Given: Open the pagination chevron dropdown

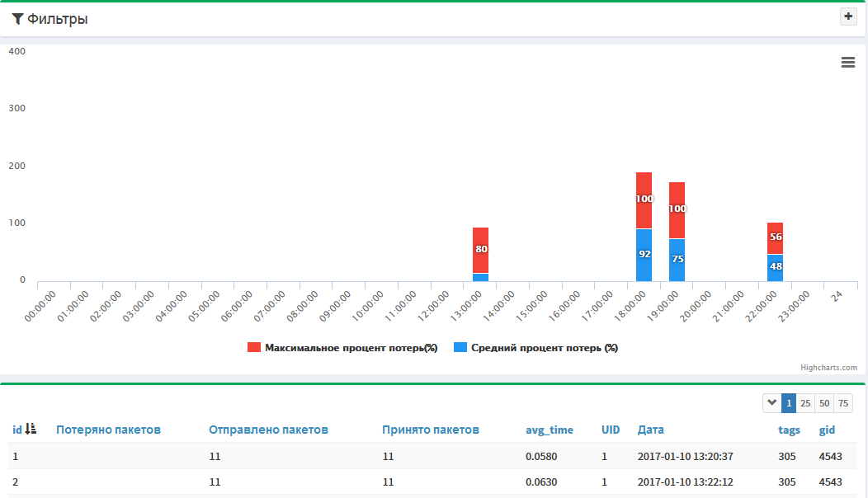Looking at the screenshot, I should (771, 403).
